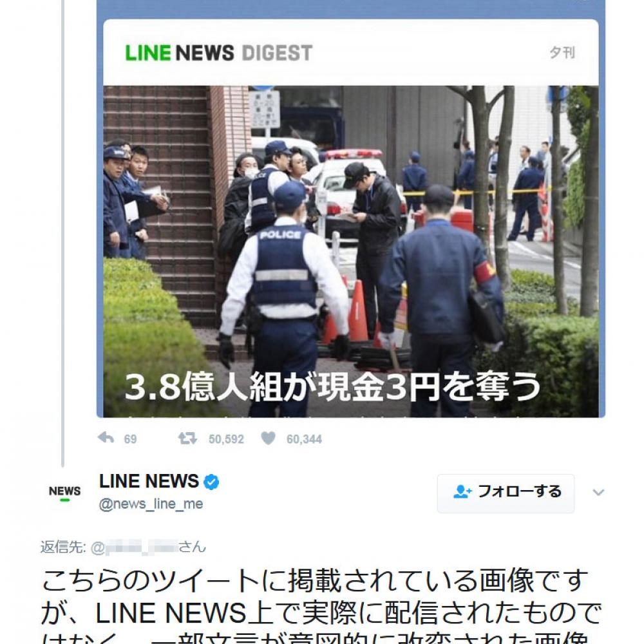
Task: Click the 60,344 likes count
Action: pos(305,439)
